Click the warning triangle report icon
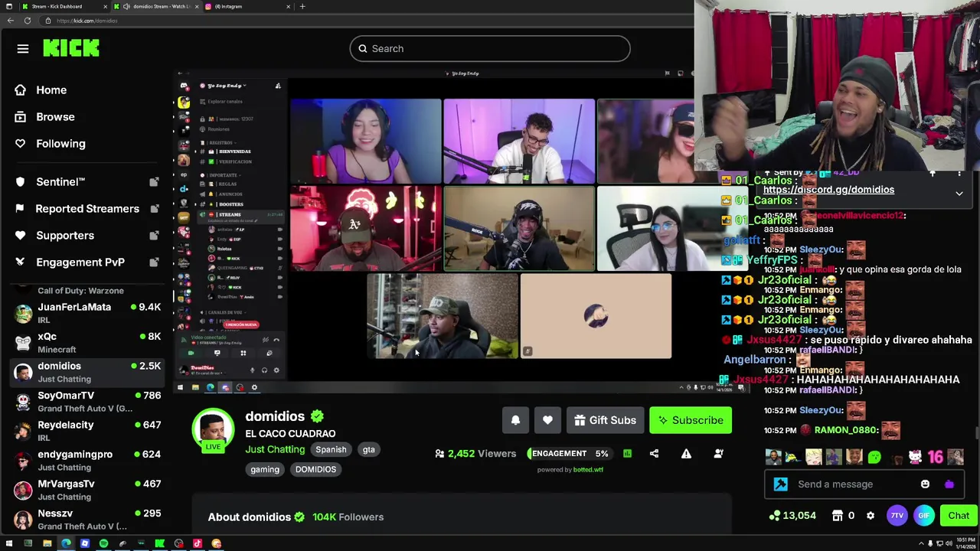The width and height of the screenshot is (980, 551). tap(686, 454)
